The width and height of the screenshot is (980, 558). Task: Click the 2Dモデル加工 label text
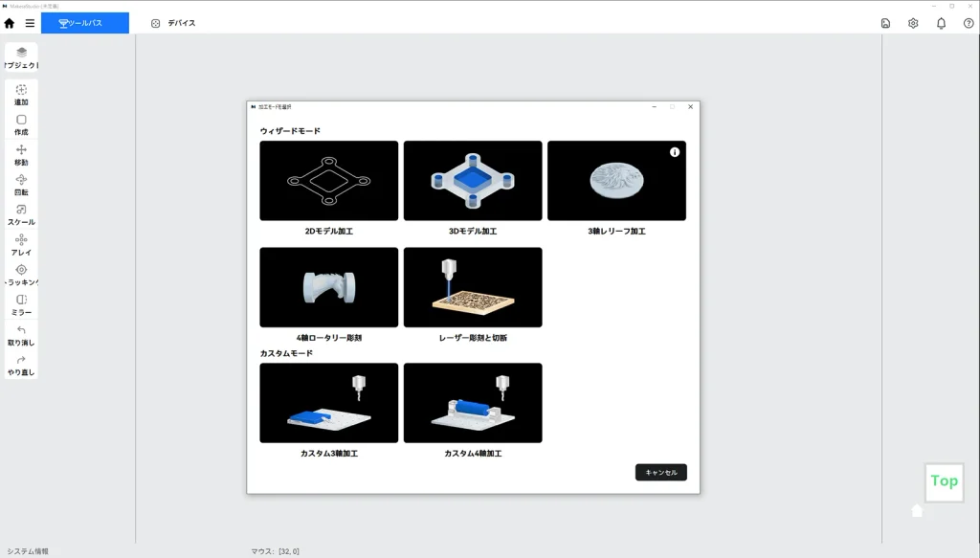point(329,232)
